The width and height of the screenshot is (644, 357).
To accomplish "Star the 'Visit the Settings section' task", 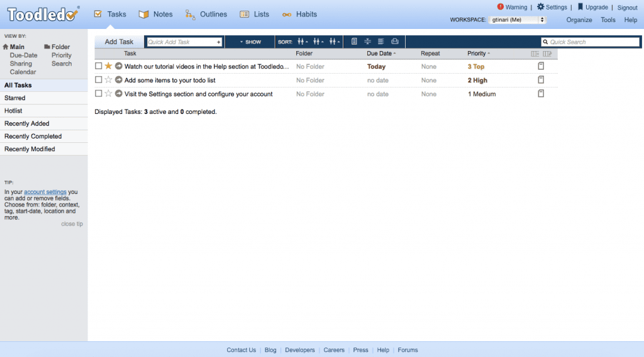I will tap(108, 93).
